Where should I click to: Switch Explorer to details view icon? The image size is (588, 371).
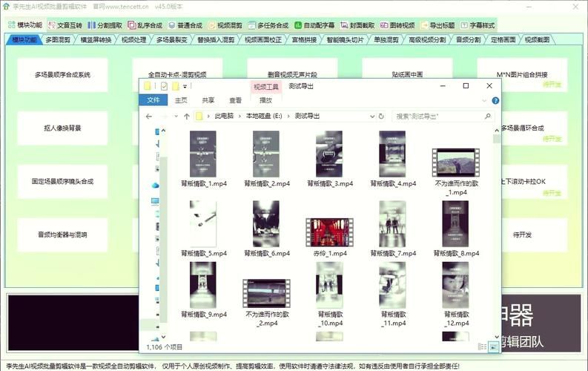482,347
